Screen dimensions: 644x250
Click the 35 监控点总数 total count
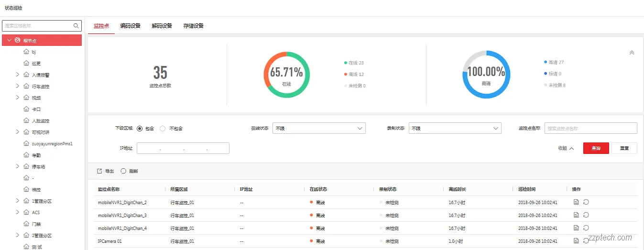[160, 73]
